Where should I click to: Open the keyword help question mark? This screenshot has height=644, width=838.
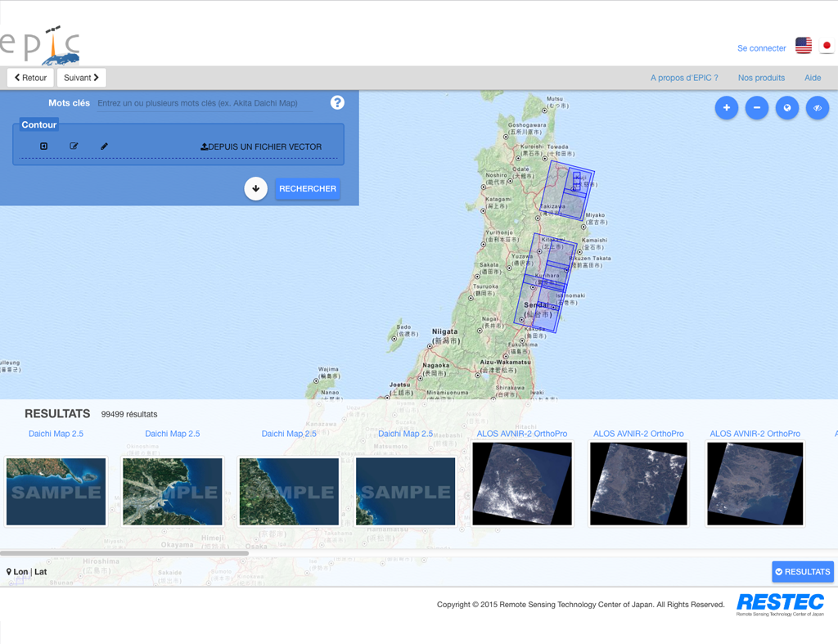click(337, 102)
